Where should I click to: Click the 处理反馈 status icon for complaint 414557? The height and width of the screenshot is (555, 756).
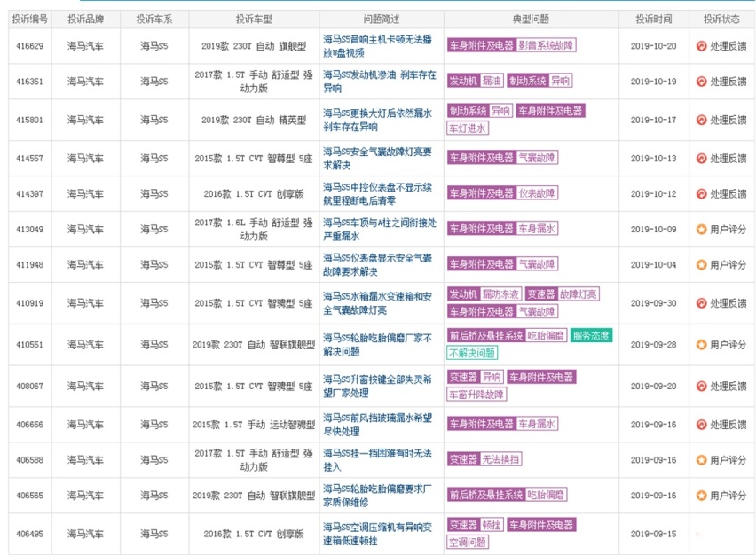702,159
